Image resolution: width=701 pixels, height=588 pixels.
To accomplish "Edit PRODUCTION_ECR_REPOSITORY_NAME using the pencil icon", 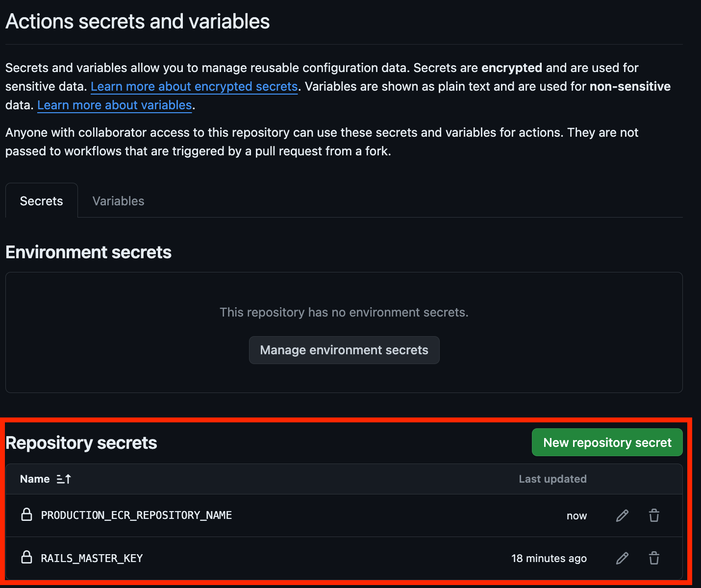I will 622,515.
